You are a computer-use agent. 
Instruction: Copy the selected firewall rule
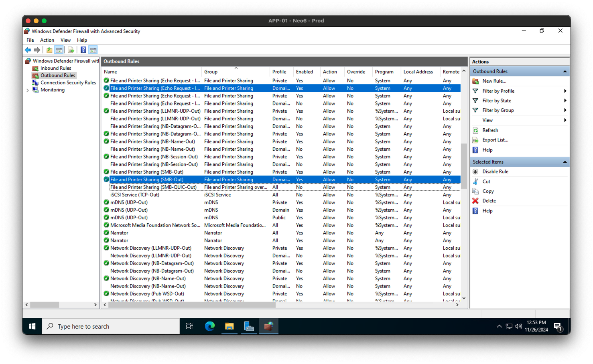(x=487, y=191)
